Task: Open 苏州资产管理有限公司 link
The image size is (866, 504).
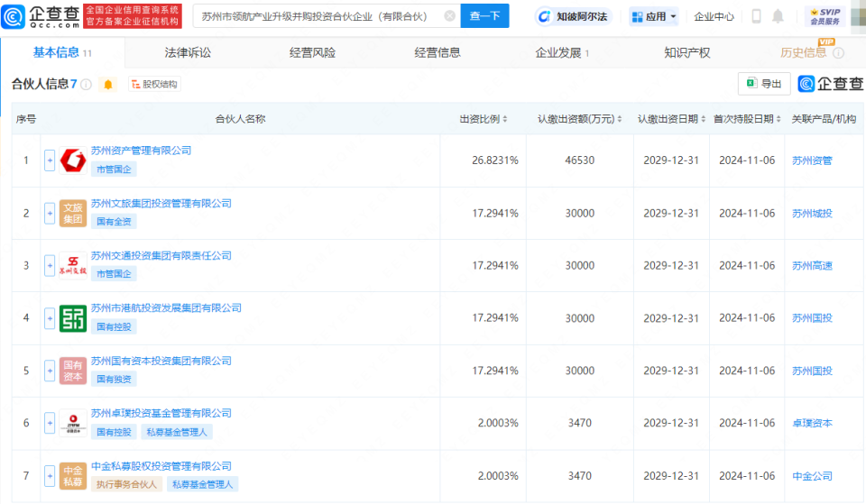Action: tap(141, 151)
